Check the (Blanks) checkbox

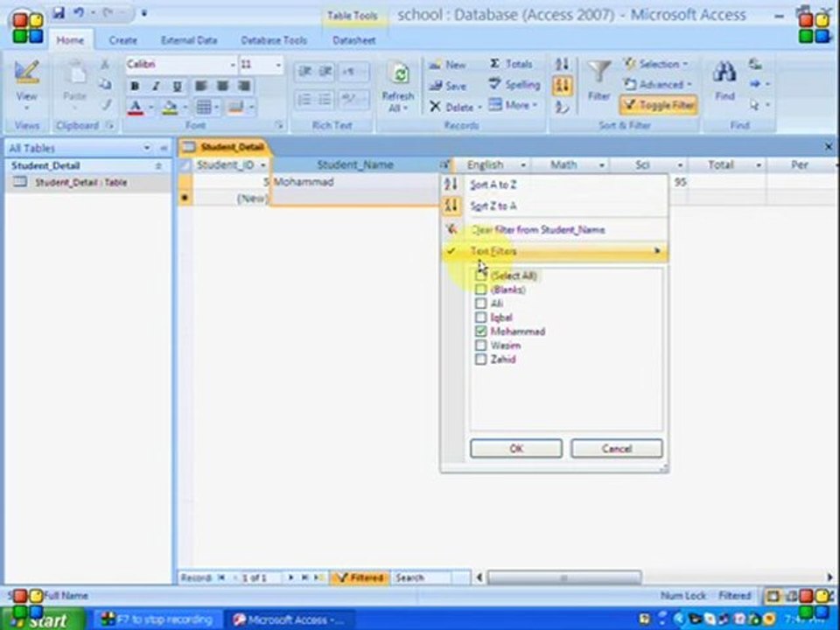pyautogui.click(x=480, y=290)
